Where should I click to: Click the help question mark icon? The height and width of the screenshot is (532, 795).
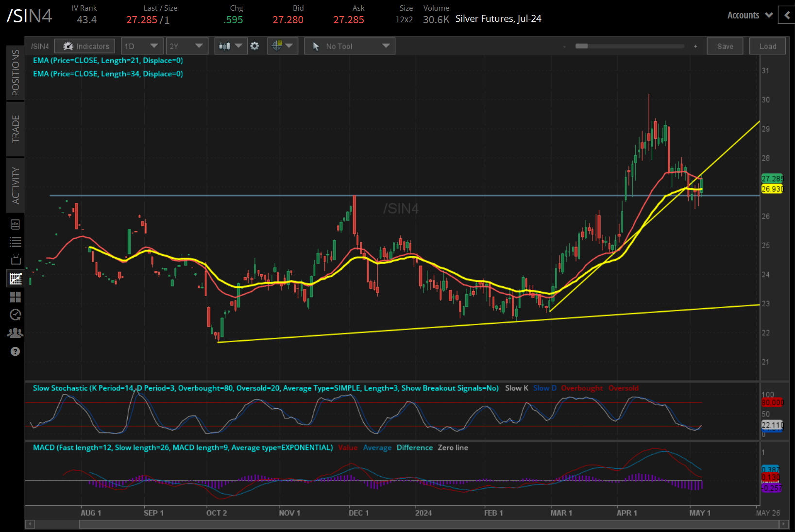[15, 351]
